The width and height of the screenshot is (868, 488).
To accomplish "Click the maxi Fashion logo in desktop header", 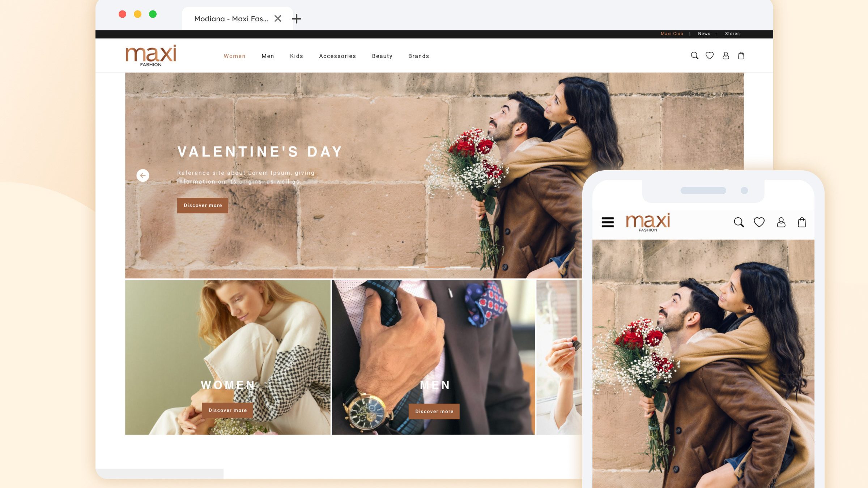I will (x=151, y=56).
